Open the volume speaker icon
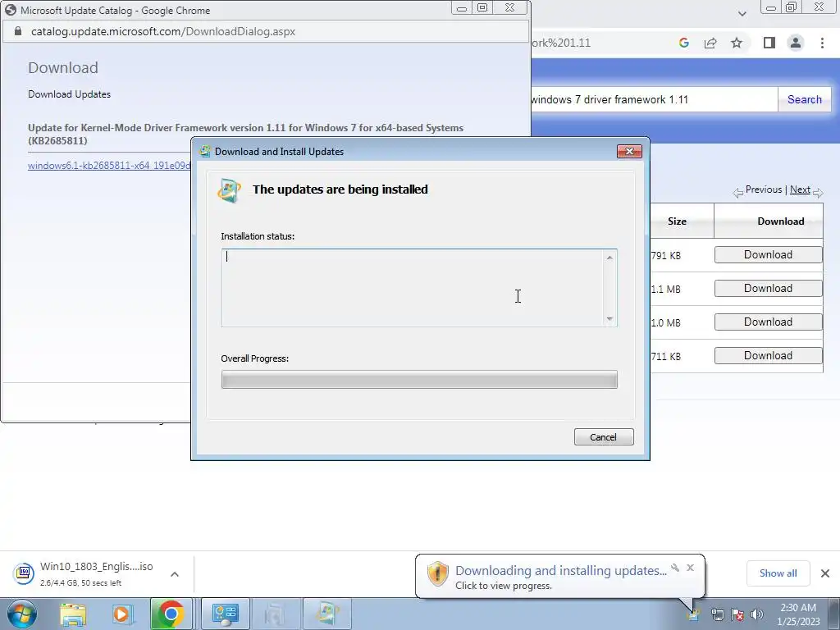Screen dimensions: 840x630 click(x=756, y=614)
